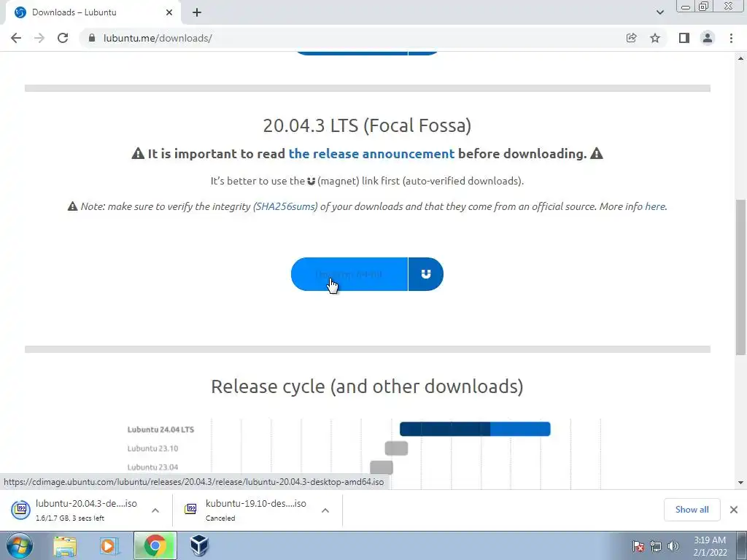Click the Lubuntu 24.04 LTS label
This screenshot has width=747, height=560.
pos(160,429)
